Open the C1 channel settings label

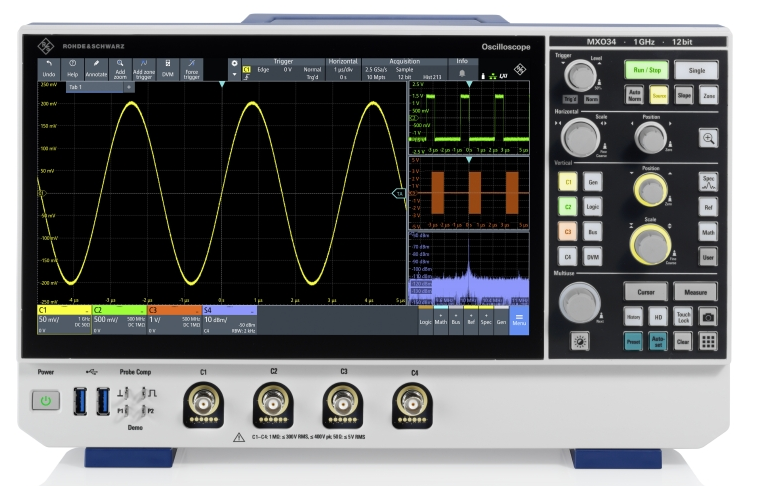click(63, 316)
